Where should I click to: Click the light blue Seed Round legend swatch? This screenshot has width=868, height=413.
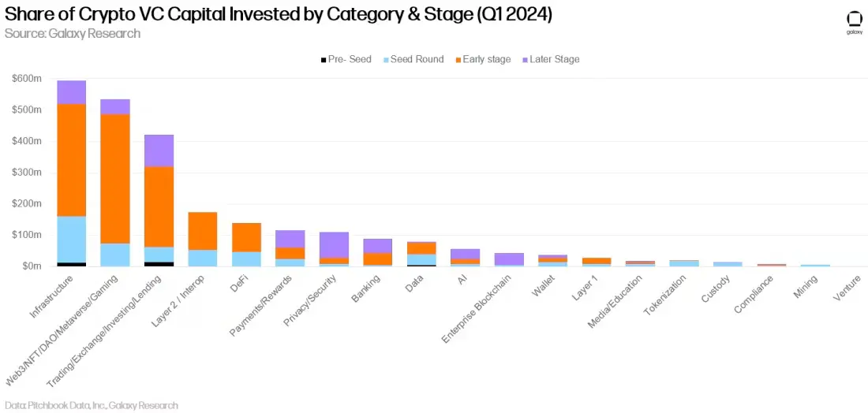(x=384, y=60)
